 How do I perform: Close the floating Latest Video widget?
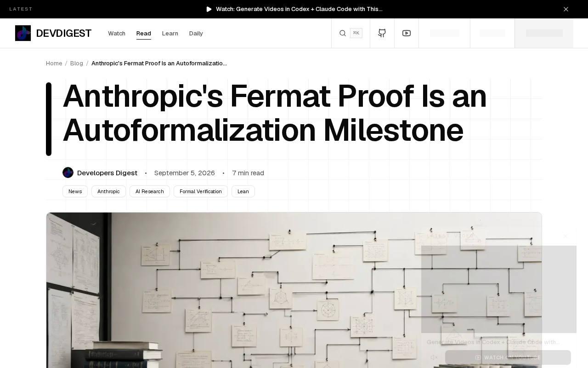pyautogui.click(x=565, y=236)
